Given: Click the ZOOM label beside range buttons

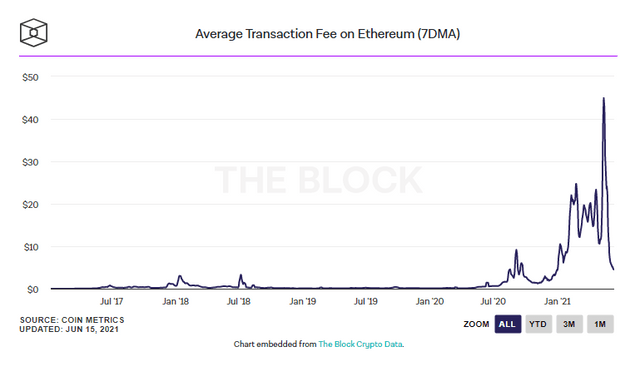Looking at the screenshot, I should (476, 324).
